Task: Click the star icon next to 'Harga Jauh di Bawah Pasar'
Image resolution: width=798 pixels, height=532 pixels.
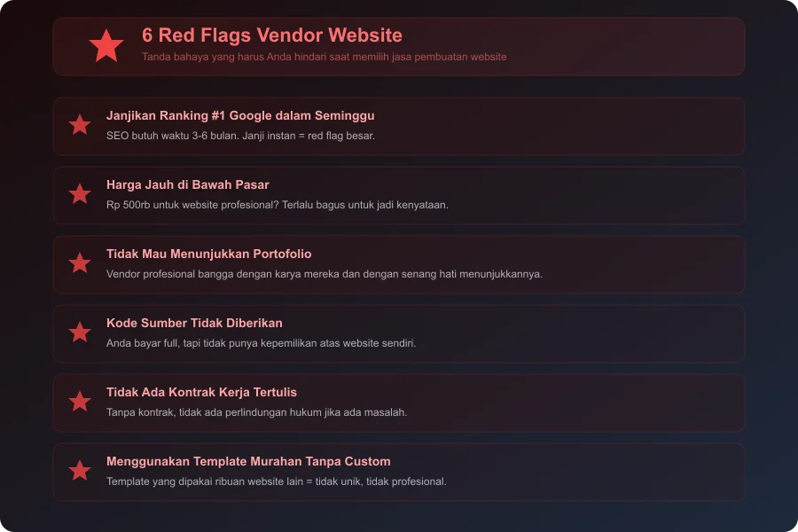Action: point(80,195)
